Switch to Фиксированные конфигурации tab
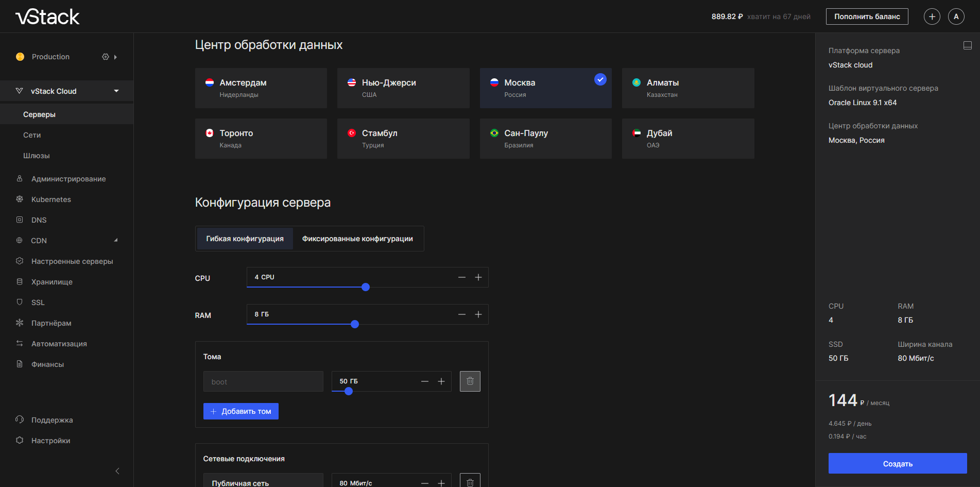This screenshot has width=980, height=487. coord(357,239)
